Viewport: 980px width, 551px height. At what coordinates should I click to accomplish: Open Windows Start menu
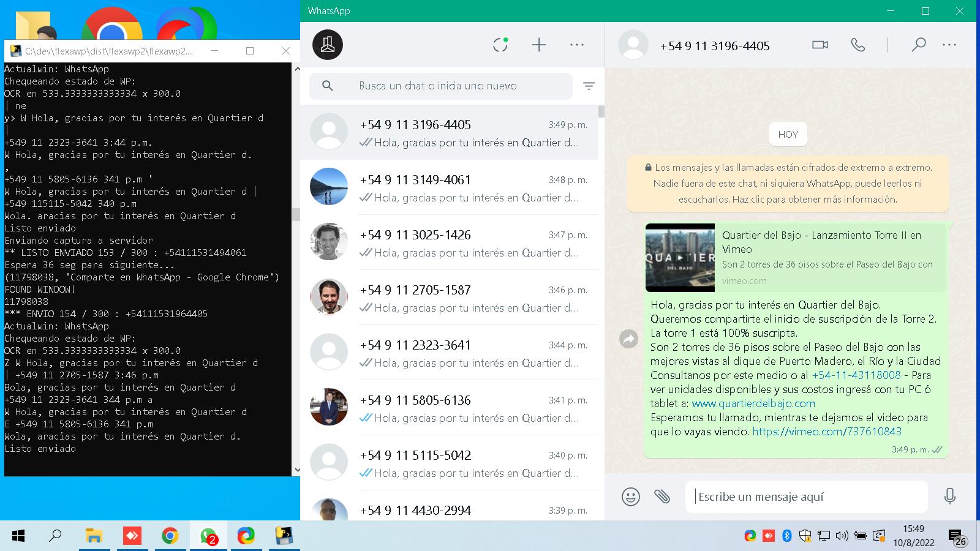[18, 536]
